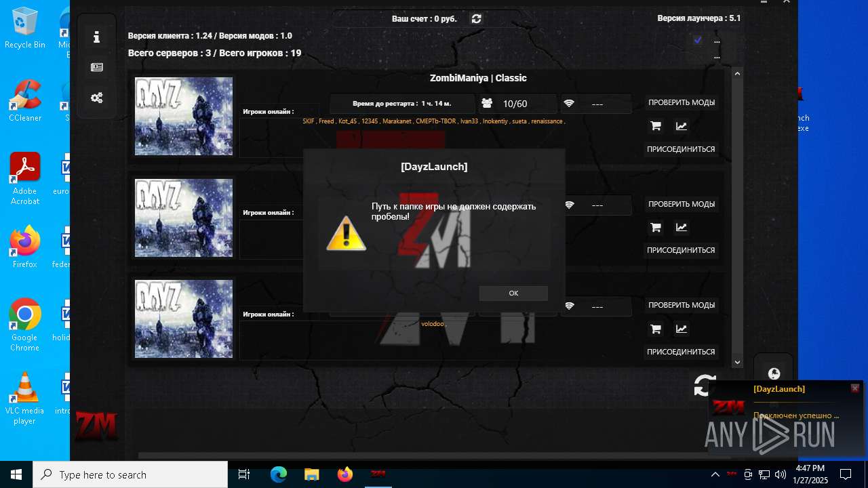Click the ZM launcher taskbar button
The image size is (868, 488).
pyautogui.click(x=378, y=474)
